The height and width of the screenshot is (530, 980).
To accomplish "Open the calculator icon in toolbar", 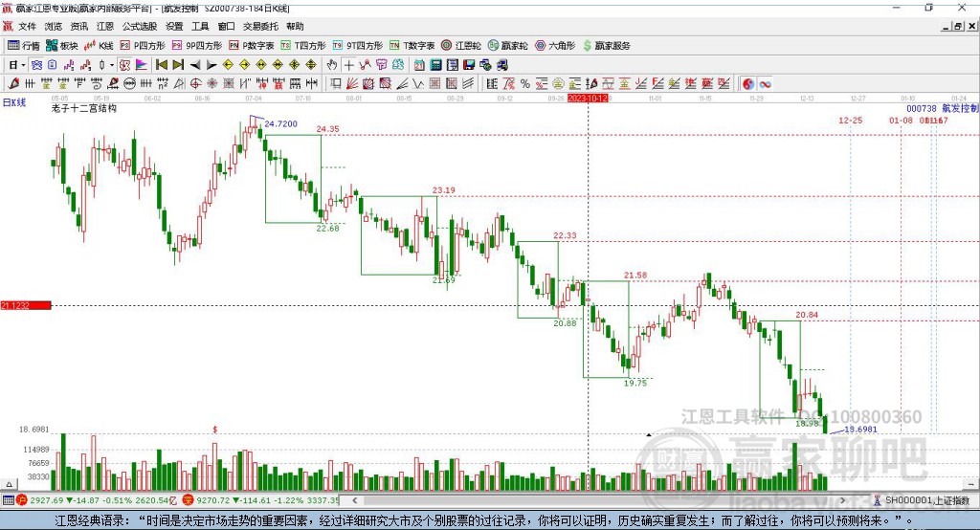I will [x=435, y=65].
